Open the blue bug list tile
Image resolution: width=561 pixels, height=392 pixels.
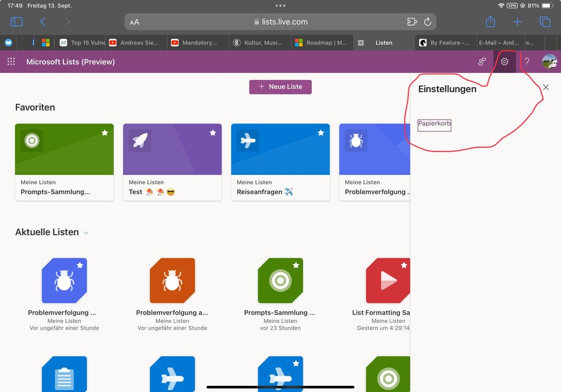65,280
